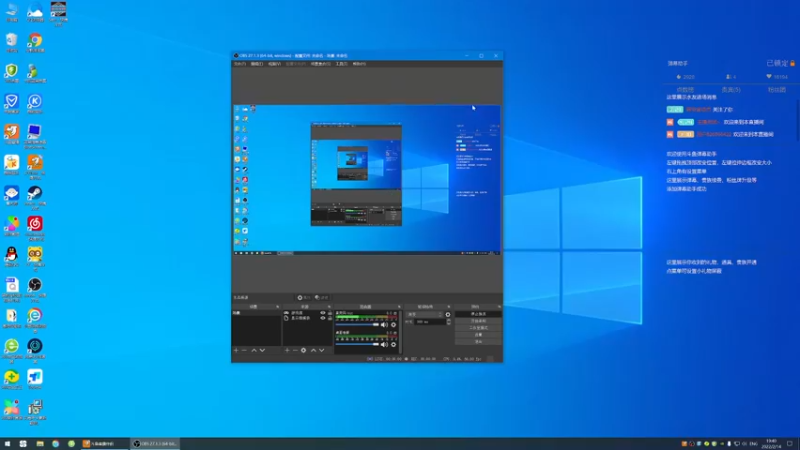800x450 pixels.
Task: Remove selected scene with minus icon in Scenes dock
Action: (244, 351)
